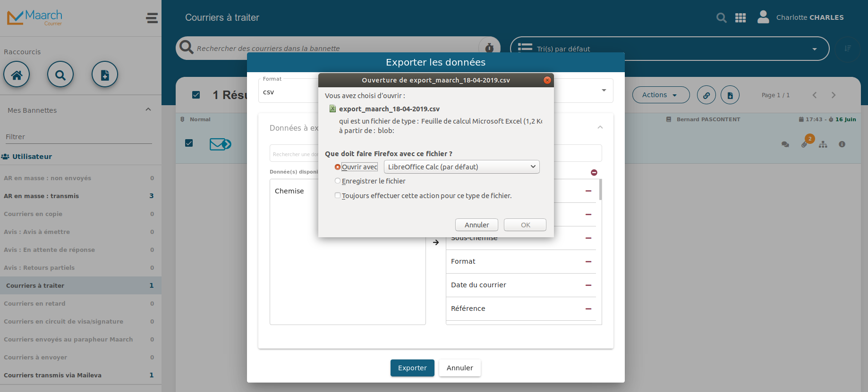Select 'Enregistrer le fichier' radio option
Image resolution: width=868 pixels, height=392 pixels.
point(338,181)
